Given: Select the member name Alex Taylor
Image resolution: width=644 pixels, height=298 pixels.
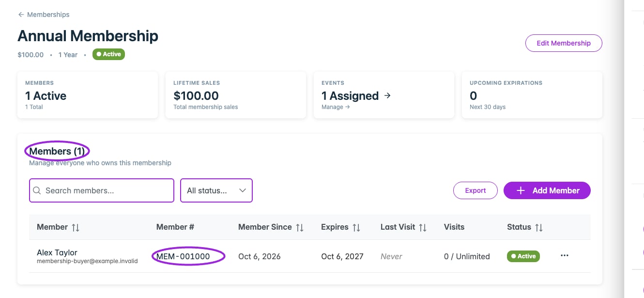Looking at the screenshot, I should point(57,252).
